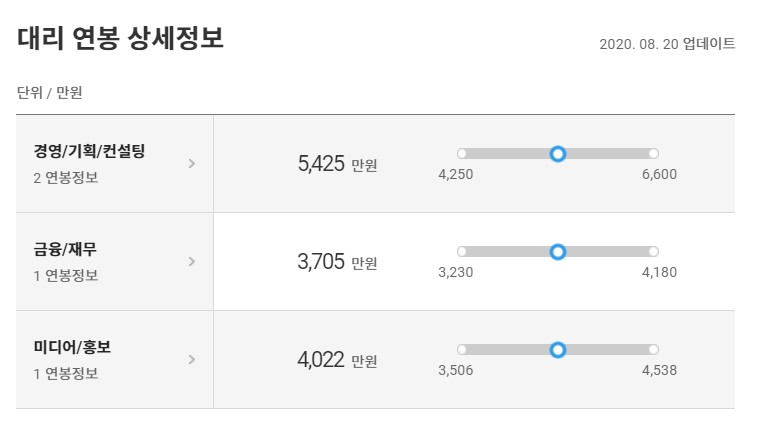This screenshot has width=763, height=438.
Task: Expand the 미디어/홍보 row chevron
Action: 192,360
